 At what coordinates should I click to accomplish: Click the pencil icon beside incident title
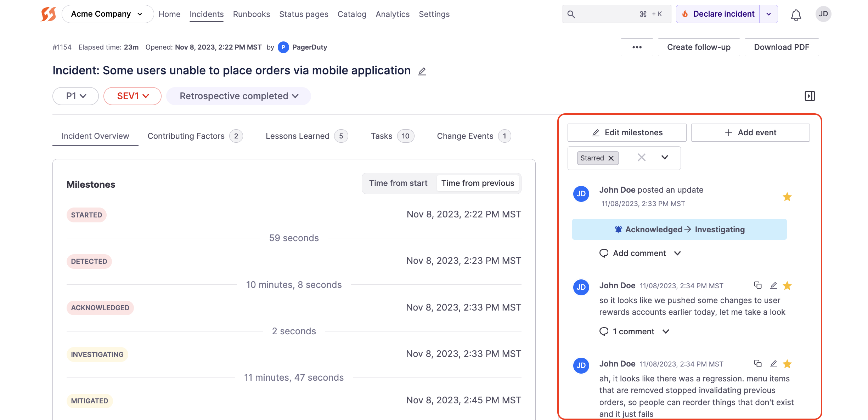tap(422, 72)
